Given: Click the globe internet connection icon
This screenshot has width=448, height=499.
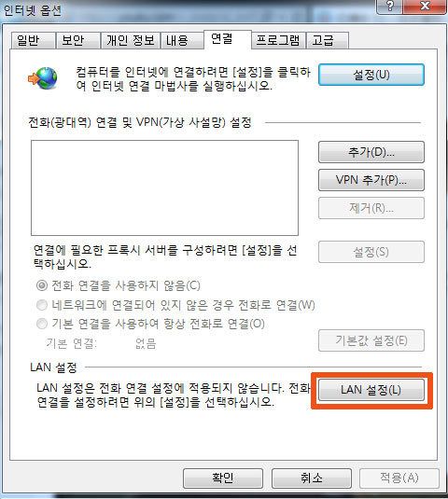Looking at the screenshot, I should [43, 78].
